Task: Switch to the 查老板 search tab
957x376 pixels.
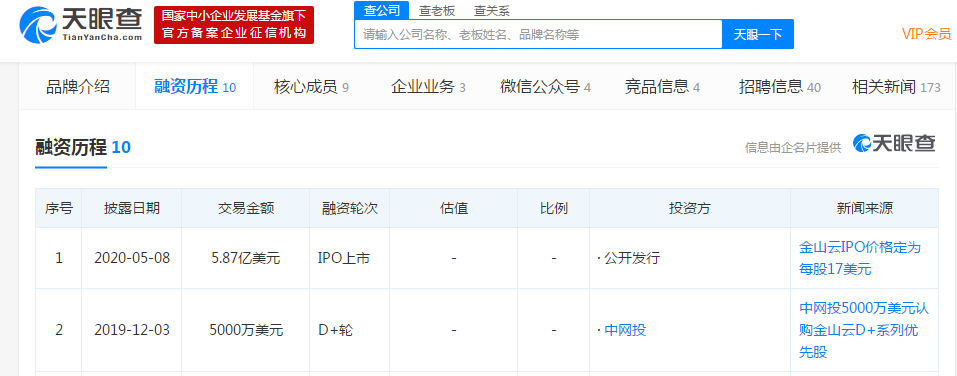Action: [436, 10]
